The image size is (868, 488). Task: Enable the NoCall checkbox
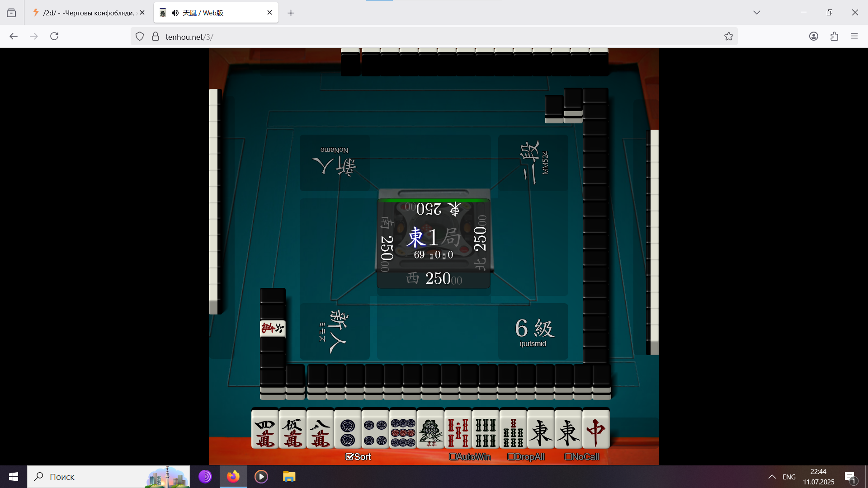pyautogui.click(x=568, y=457)
